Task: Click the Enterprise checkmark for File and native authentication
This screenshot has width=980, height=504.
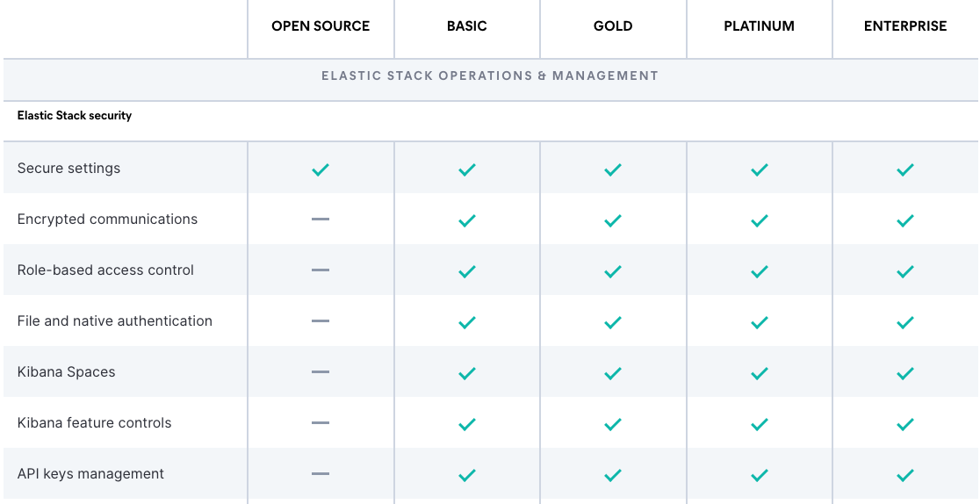Action: pyautogui.click(x=905, y=322)
